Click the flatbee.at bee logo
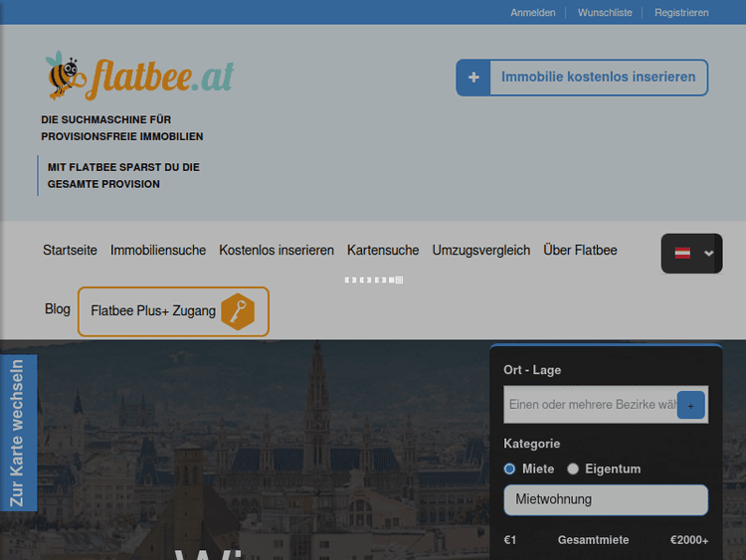 (x=139, y=77)
